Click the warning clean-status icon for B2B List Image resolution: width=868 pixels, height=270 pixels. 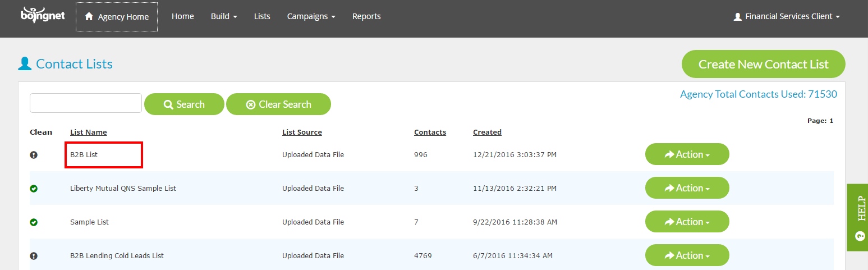[x=34, y=155]
